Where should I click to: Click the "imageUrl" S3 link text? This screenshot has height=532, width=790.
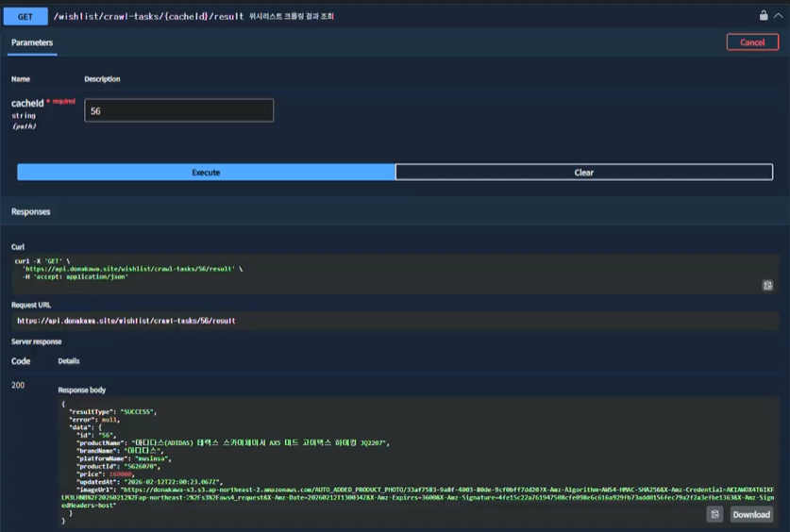418,497
